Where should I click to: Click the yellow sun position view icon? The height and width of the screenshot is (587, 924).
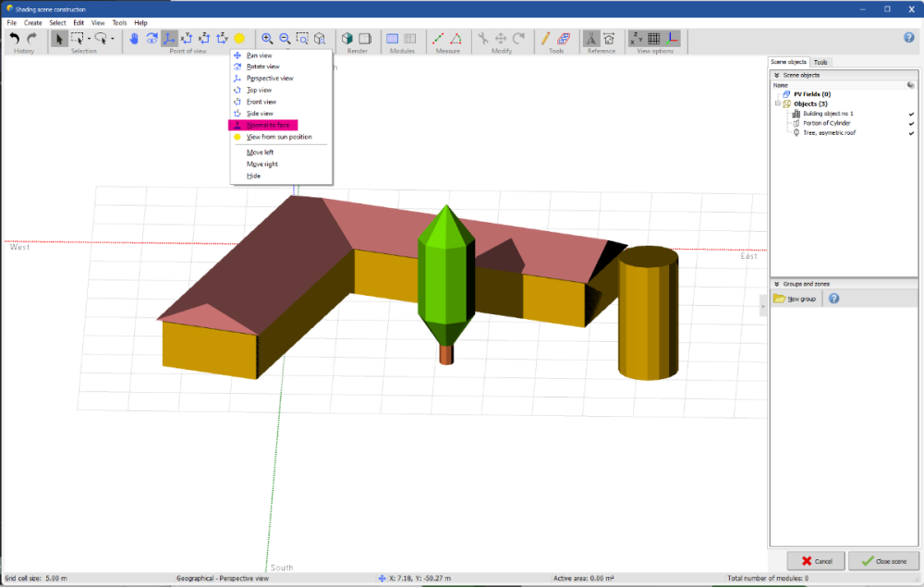click(x=239, y=38)
